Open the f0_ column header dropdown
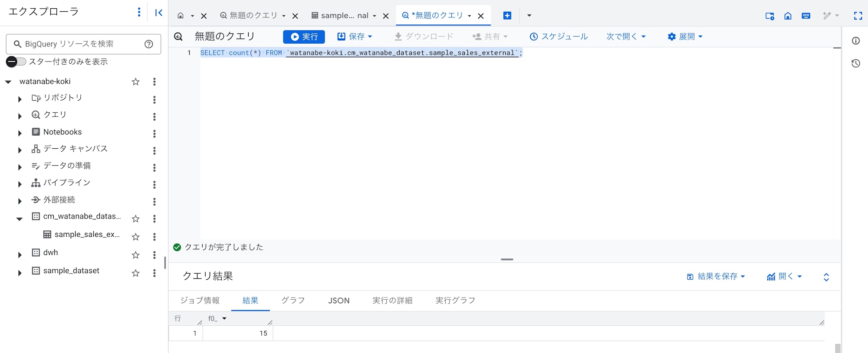The image size is (868, 353). (x=224, y=319)
